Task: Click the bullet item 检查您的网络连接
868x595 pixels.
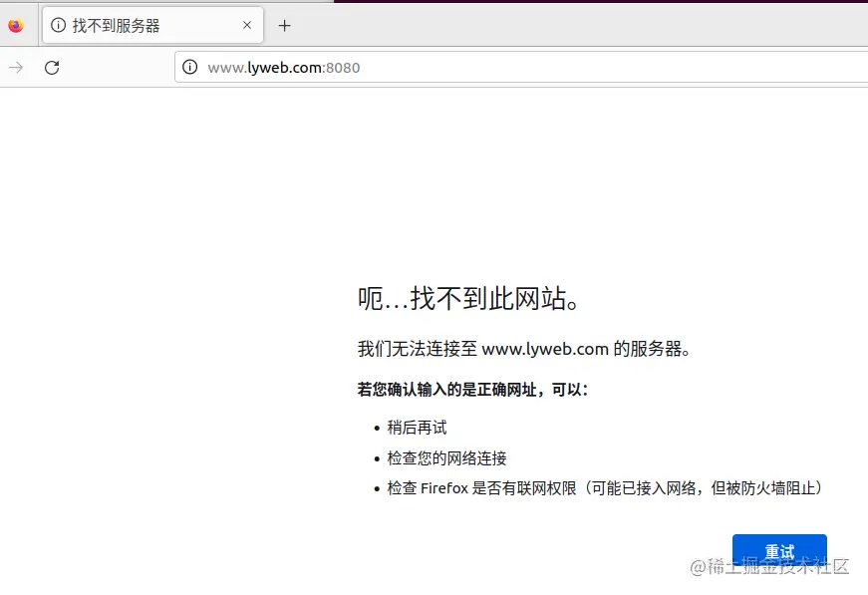Action: pos(446,457)
